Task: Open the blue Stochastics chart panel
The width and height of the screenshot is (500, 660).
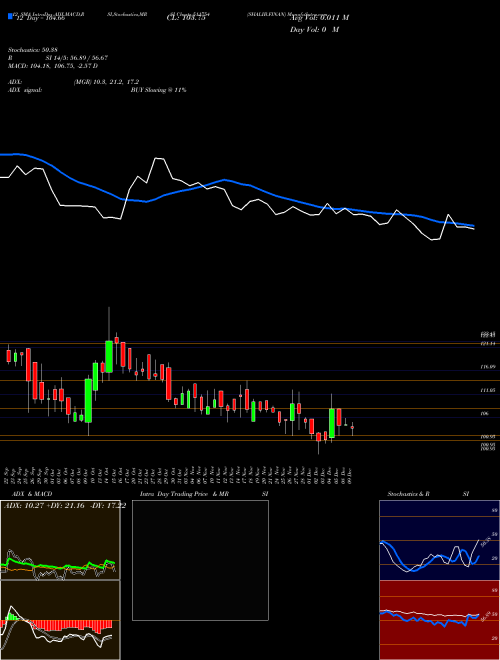Action: click(439, 540)
